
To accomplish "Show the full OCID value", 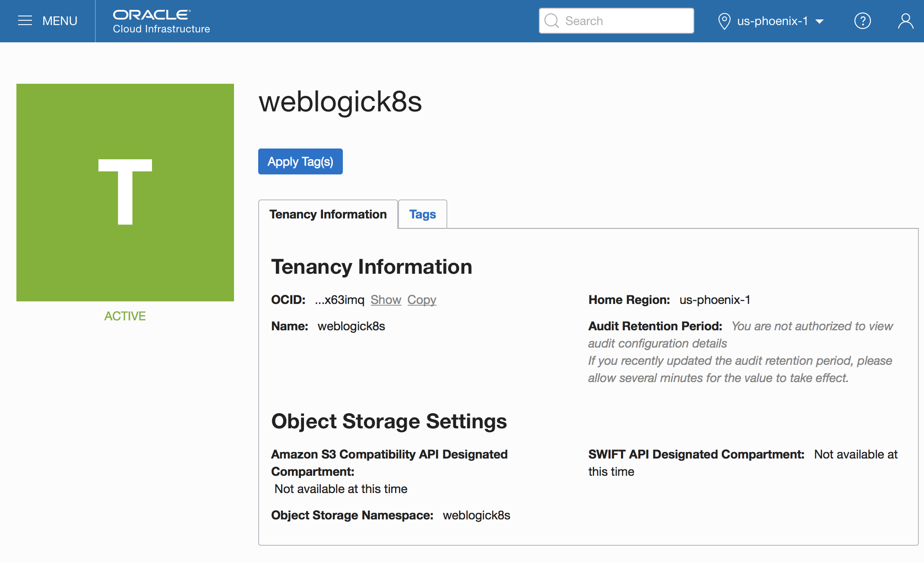I will coord(386,300).
